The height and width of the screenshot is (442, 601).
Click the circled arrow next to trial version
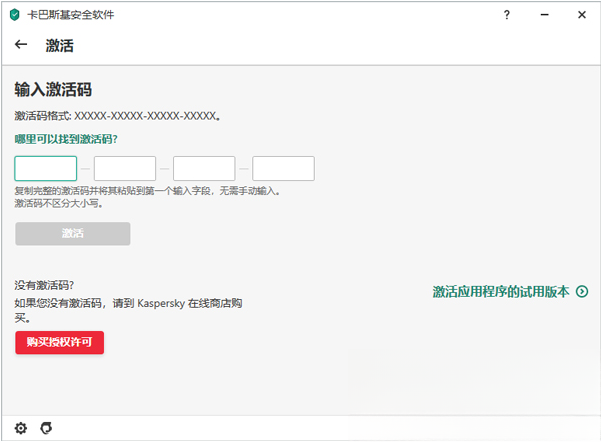point(582,292)
